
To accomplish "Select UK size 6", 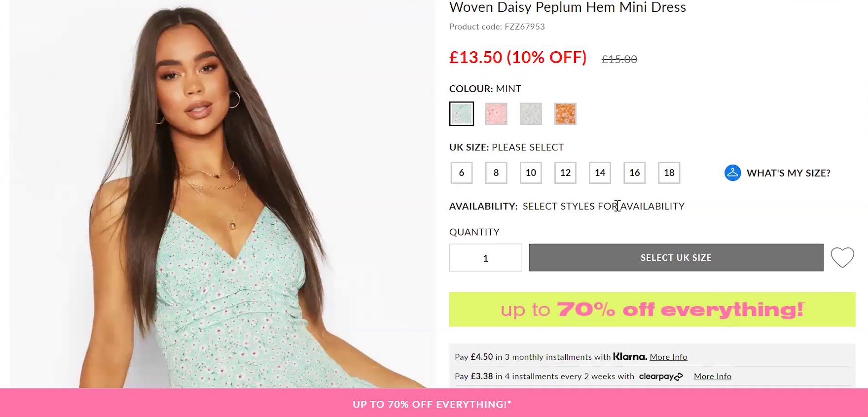I will tap(462, 173).
